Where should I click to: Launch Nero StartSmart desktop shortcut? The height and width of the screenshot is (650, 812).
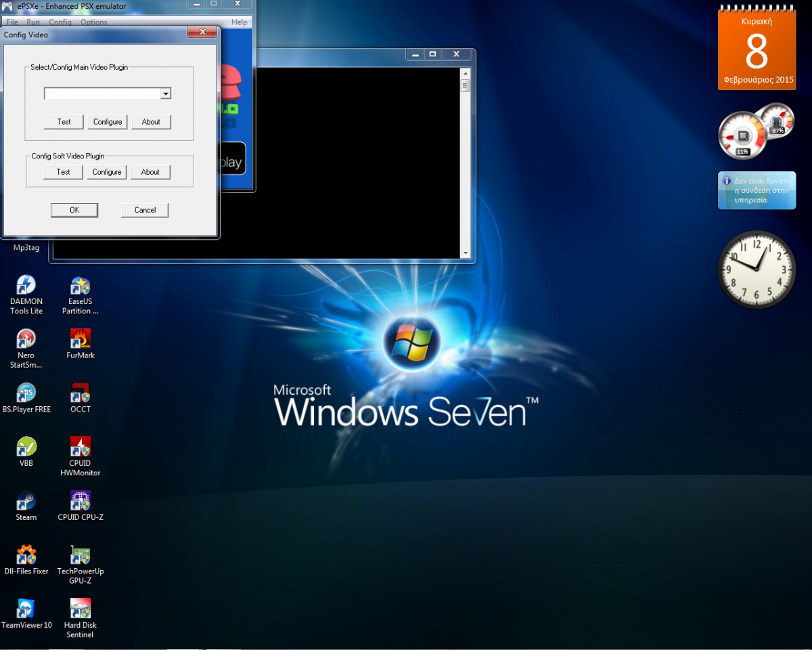(26, 348)
